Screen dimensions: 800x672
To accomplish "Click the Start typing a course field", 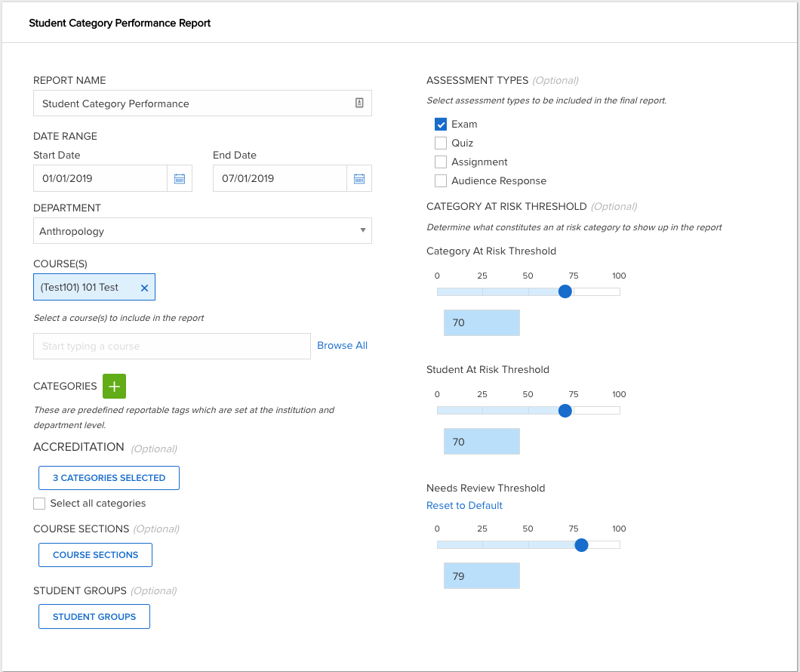I will pos(171,345).
